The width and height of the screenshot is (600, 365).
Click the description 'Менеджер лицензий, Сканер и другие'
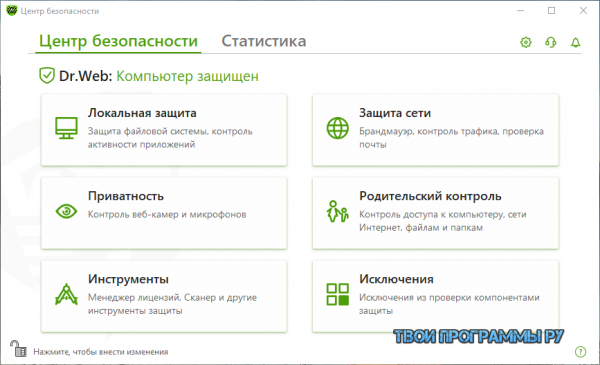[x=172, y=297]
